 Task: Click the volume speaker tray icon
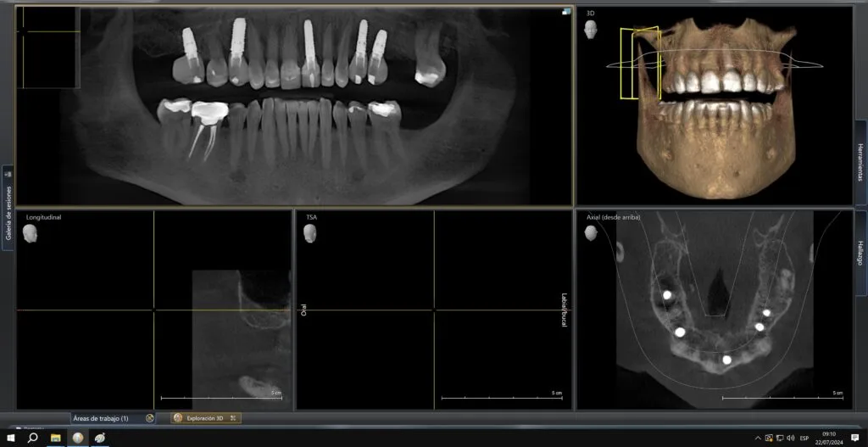point(790,438)
